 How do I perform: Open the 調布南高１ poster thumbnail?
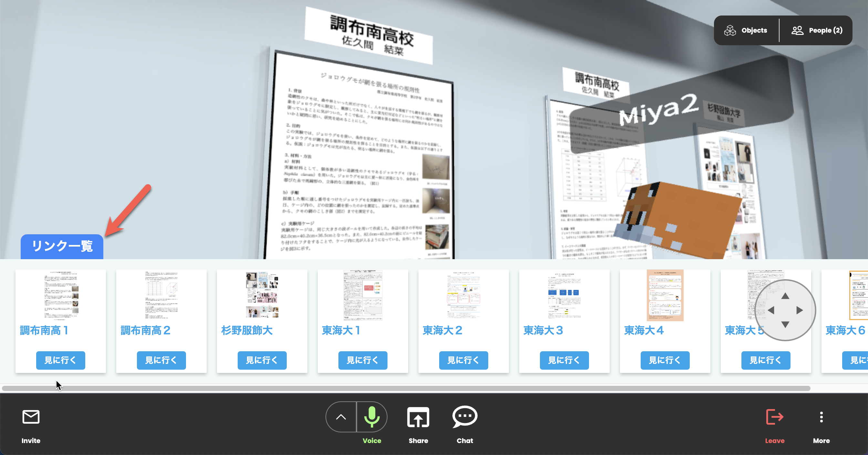pos(61,295)
